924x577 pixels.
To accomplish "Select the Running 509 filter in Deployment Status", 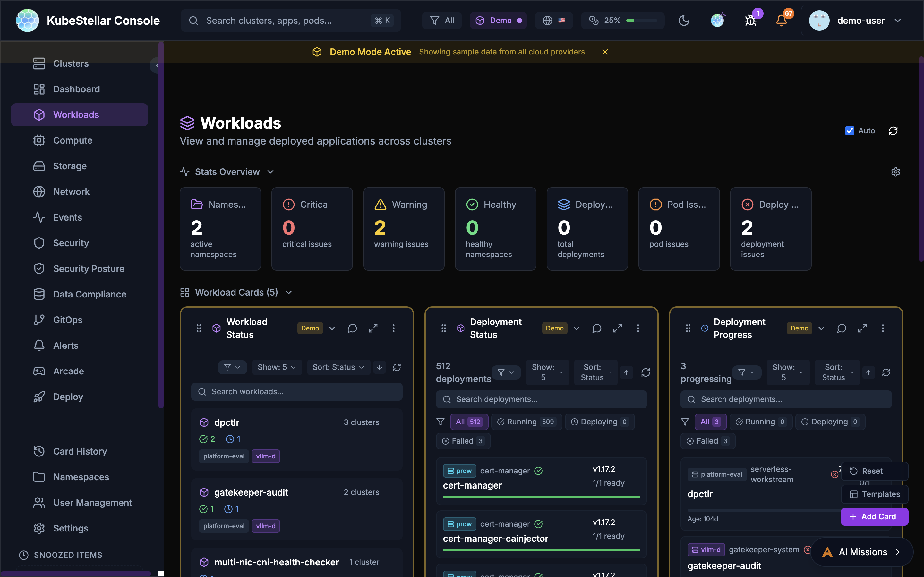I will pyautogui.click(x=526, y=422).
